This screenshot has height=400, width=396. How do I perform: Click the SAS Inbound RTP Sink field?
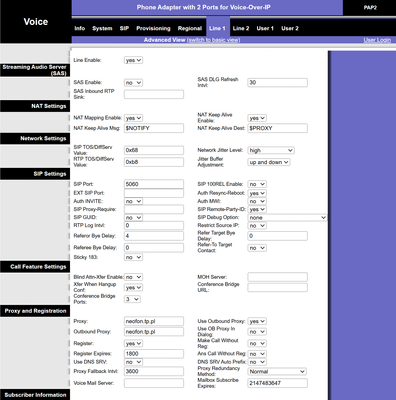(x=154, y=94)
